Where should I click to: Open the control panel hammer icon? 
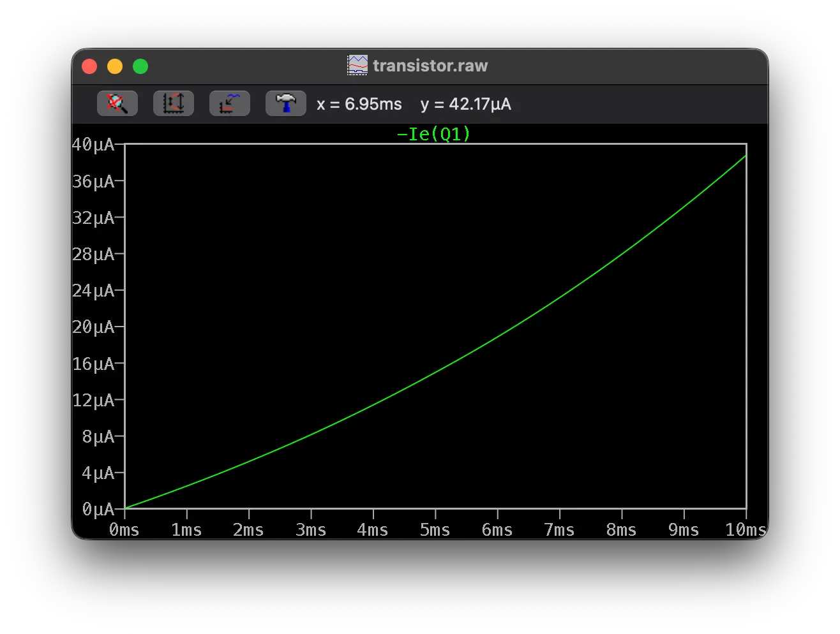point(285,103)
